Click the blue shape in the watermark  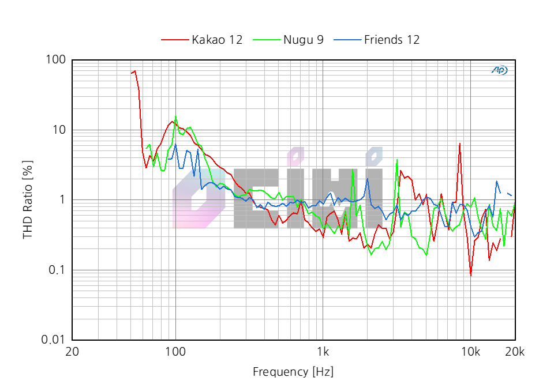tap(375, 154)
